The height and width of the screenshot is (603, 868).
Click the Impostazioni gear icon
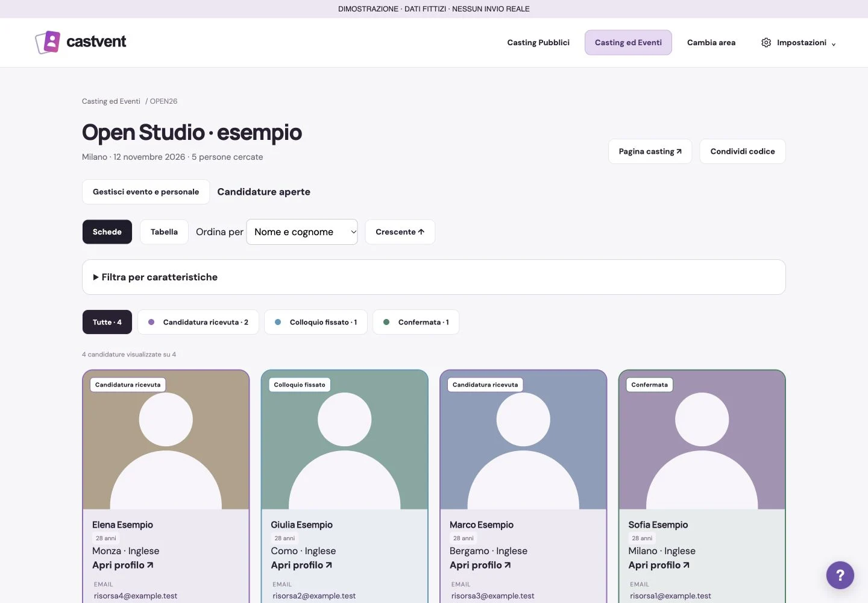[766, 43]
